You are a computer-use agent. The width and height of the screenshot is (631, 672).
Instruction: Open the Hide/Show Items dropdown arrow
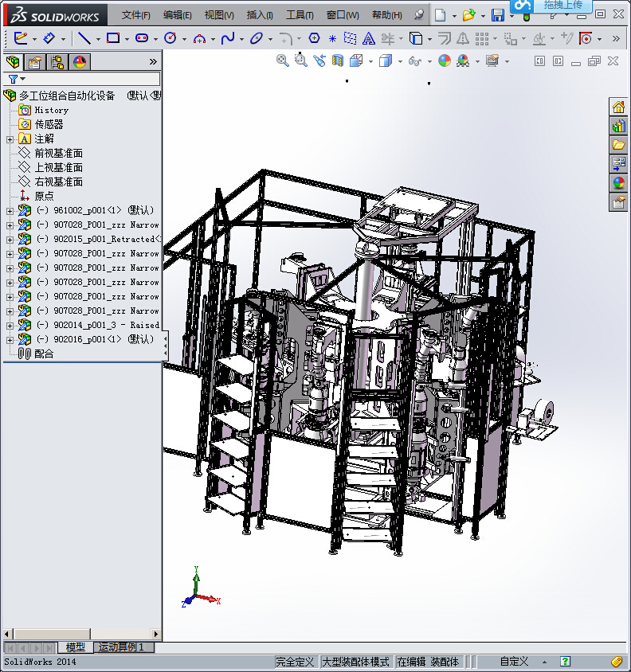(x=429, y=62)
